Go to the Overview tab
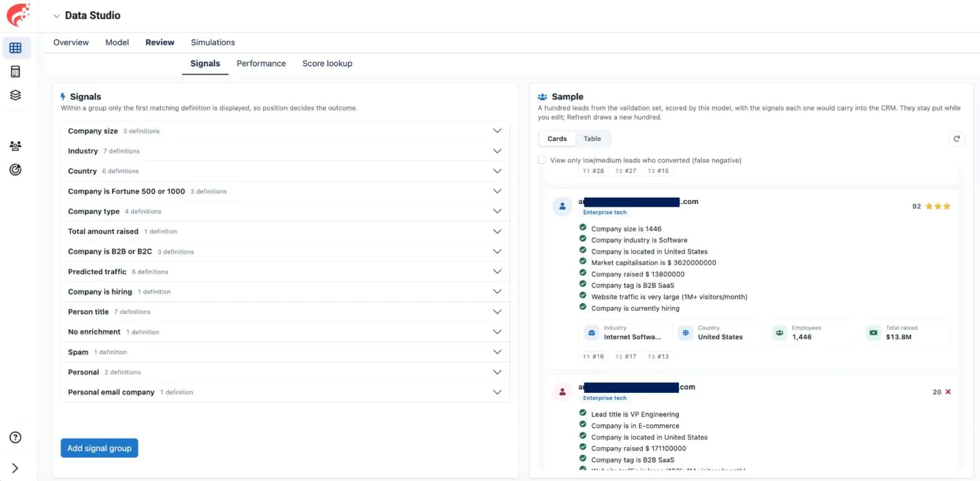 point(71,42)
